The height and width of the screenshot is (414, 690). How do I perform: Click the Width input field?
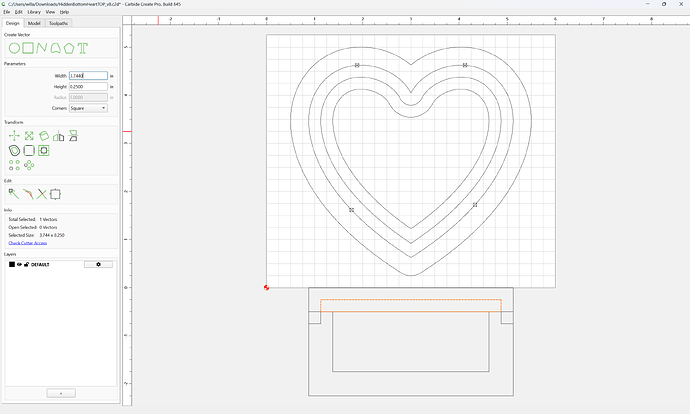[88, 76]
